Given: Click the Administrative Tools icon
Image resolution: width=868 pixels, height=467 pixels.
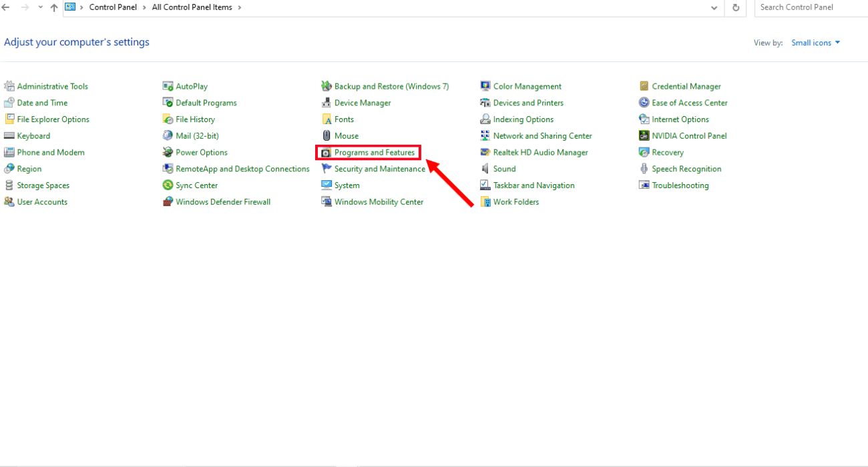Looking at the screenshot, I should tap(9, 86).
